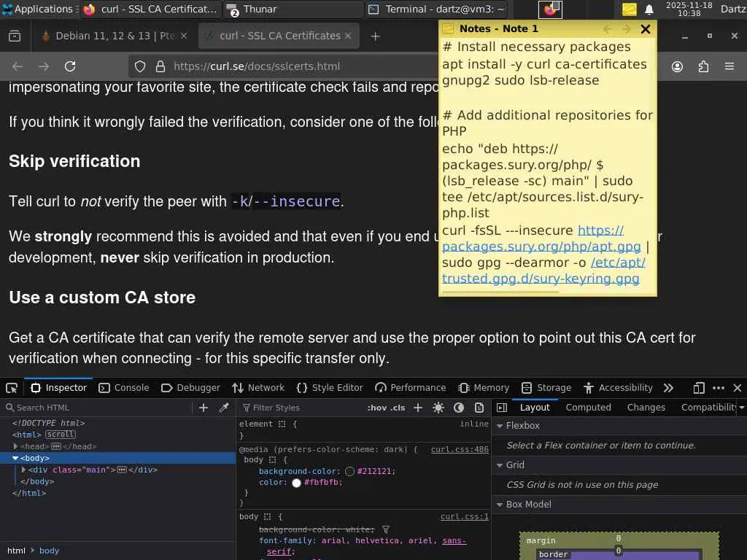Show more DevTools tabs via chevron
747x560 pixels.
[668, 388]
